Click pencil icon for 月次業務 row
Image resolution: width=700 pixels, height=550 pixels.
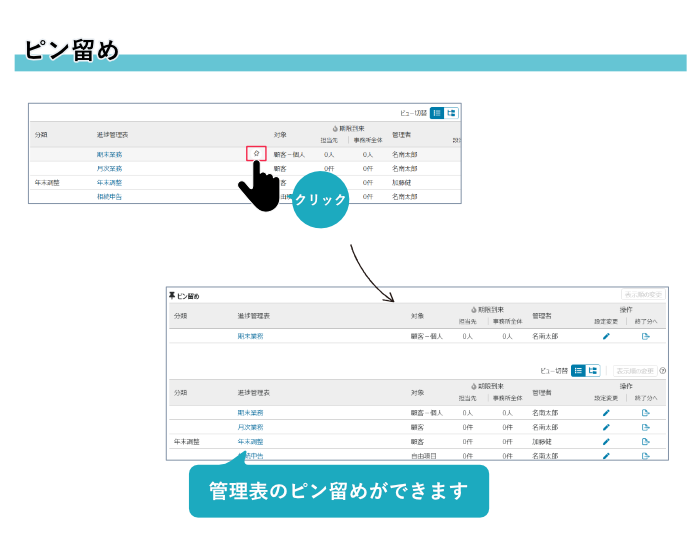coord(606,427)
